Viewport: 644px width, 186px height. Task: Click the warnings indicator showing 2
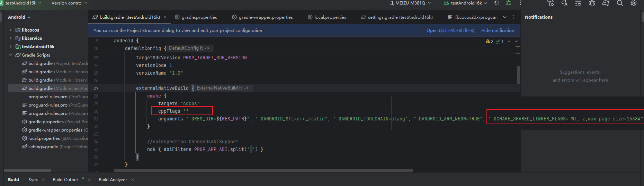(490, 41)
